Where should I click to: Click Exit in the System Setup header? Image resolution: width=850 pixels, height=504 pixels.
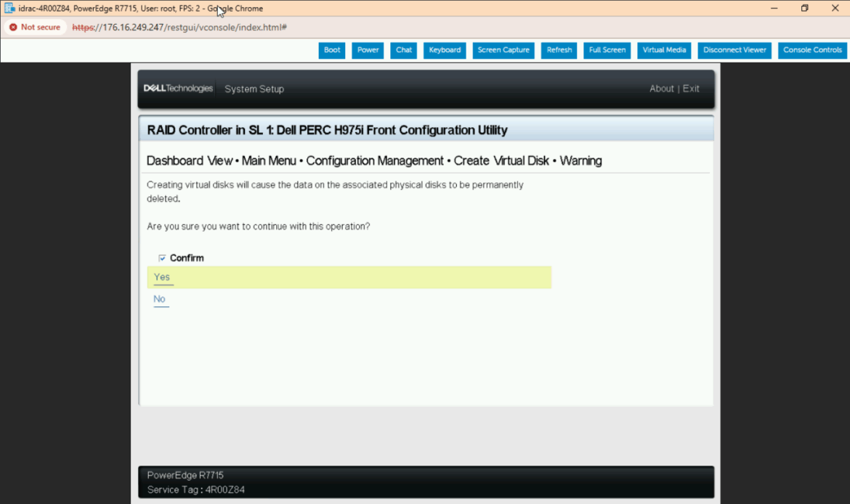(x=691, y=89)
